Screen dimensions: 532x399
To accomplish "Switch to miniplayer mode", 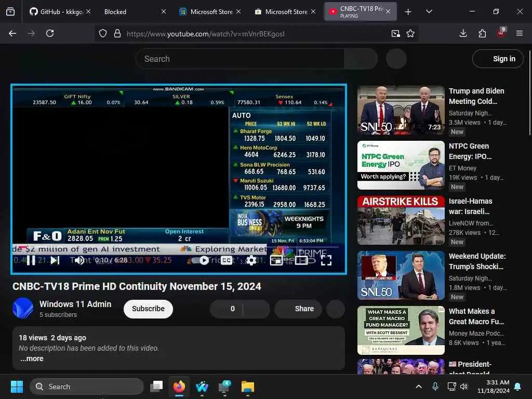I will click(276, 260).
